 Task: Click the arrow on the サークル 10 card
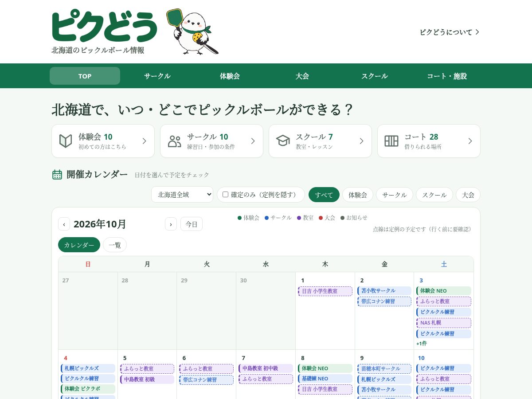(x=253, y=141)
